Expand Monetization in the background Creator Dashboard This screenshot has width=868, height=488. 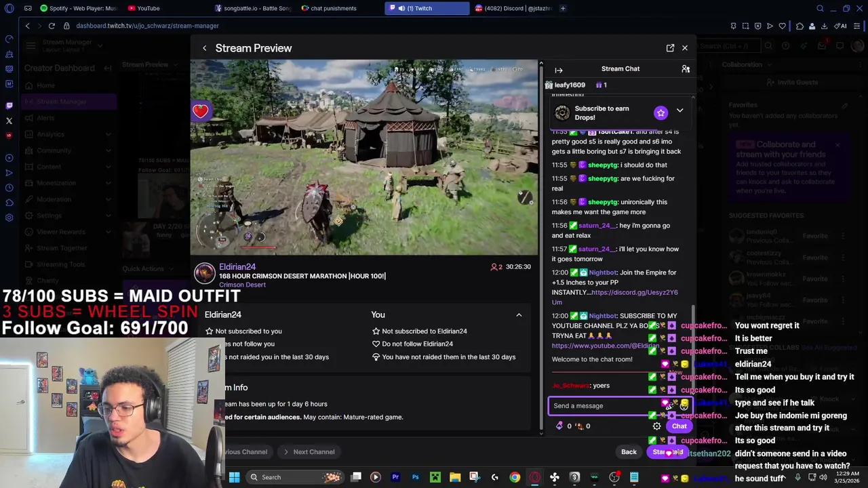[x=68, y=183]
